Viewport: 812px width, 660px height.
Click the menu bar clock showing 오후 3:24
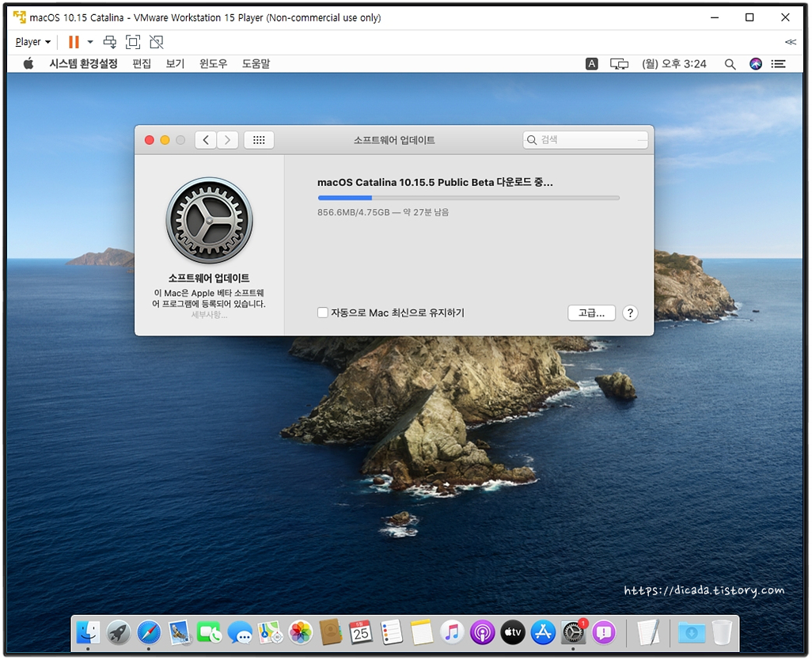point(674,63)
